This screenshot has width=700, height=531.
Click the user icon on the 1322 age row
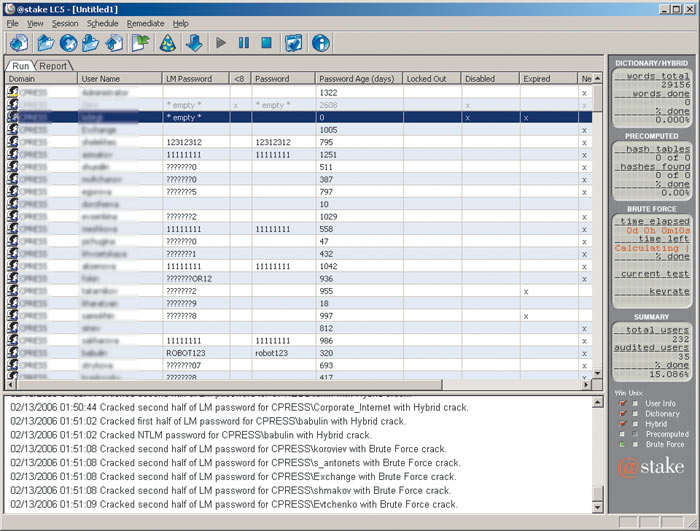click(13, 92)
